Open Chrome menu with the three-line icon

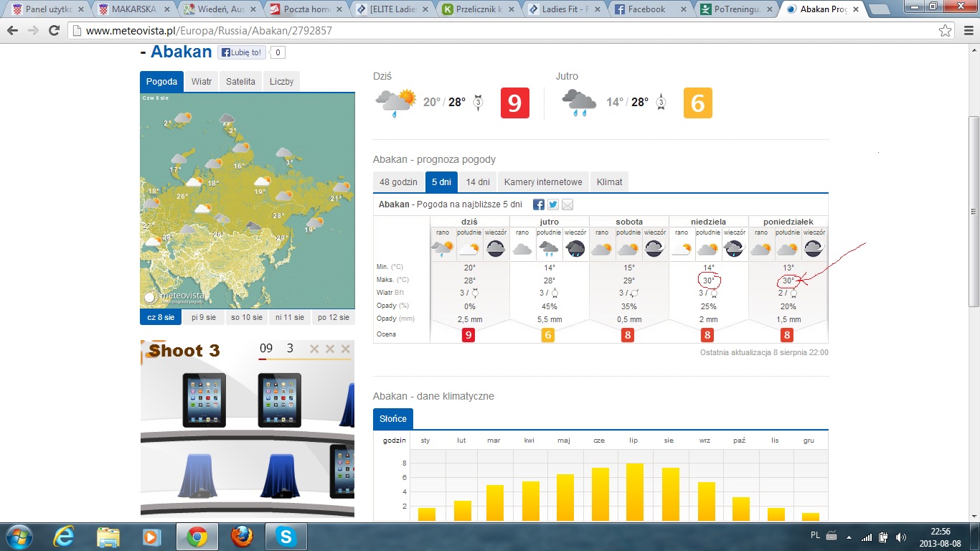(x=966, y=32)
